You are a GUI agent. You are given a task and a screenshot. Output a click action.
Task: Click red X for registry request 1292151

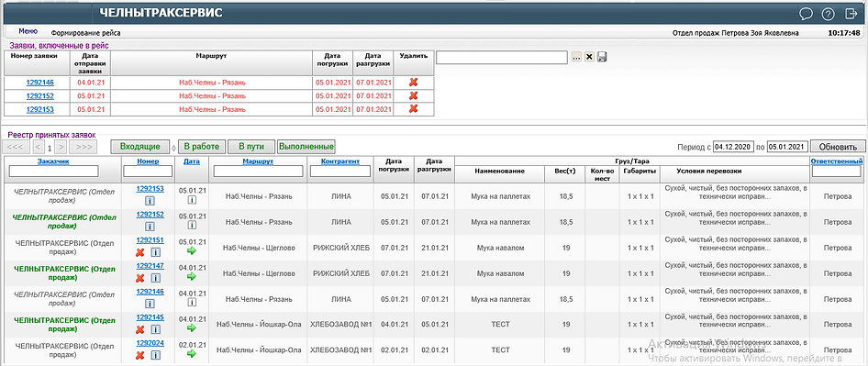[x=140, y=252]
